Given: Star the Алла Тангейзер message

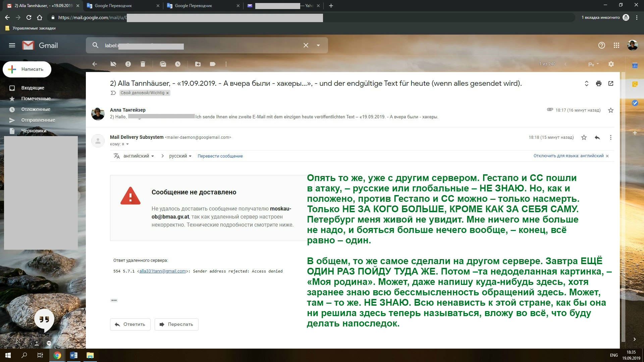Looking at the screenshot, I should pyautogui.click(x=611, y=110).
